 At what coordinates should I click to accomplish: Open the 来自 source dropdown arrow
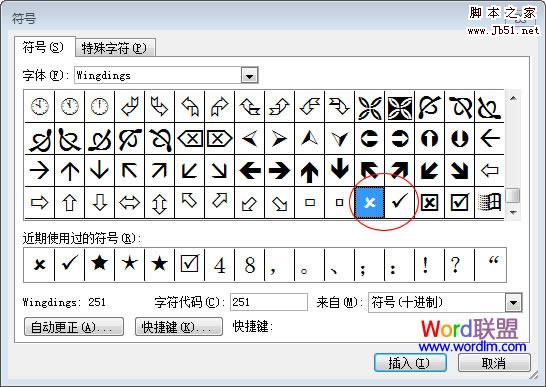[x=514, y=302]
